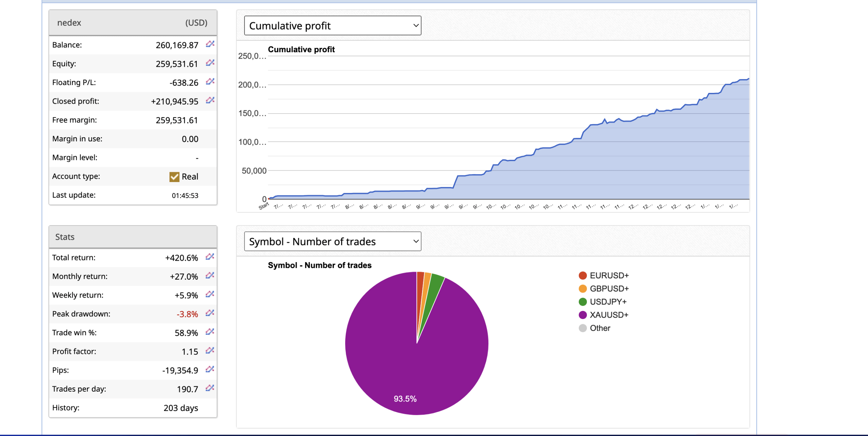Click the Pips chart icon

coord(210,369)
